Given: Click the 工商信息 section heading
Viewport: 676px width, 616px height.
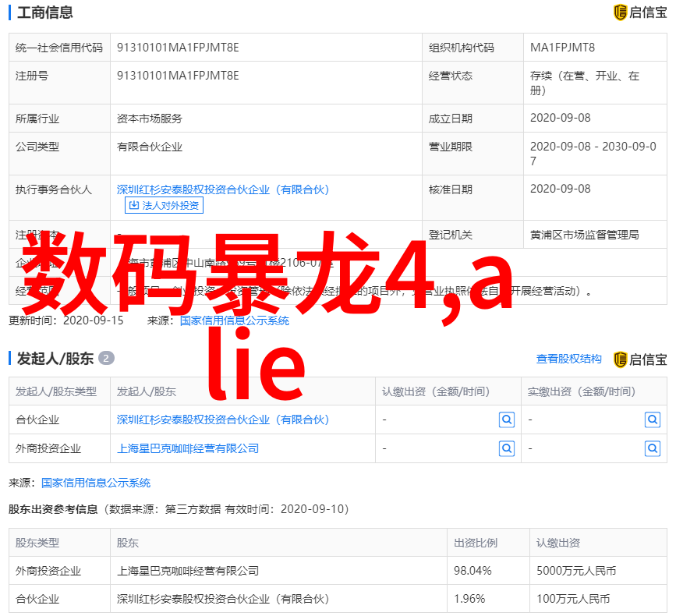Looking at the screenshot, I should pos(45,12).
